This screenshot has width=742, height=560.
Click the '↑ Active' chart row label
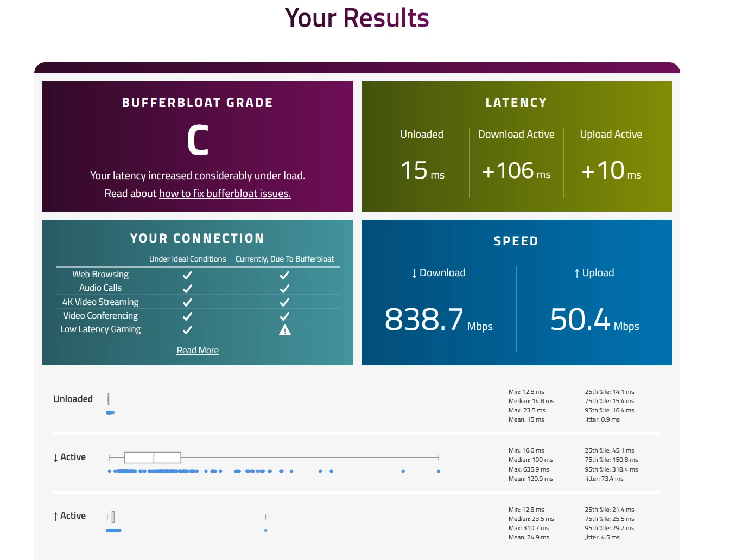tap(69, 516)
